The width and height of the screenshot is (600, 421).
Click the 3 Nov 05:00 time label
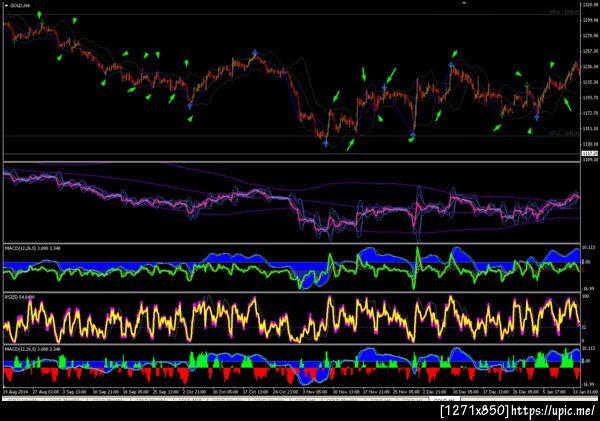point(315,392)
